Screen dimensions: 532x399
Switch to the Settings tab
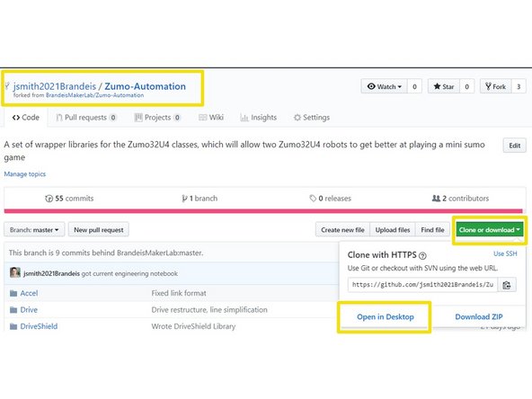pos(312,118)
